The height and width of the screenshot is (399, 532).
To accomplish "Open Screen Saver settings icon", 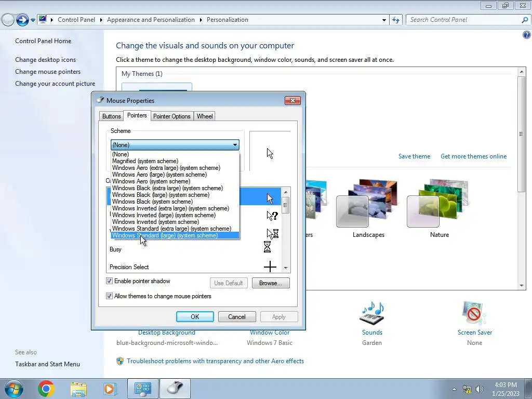I will pyautogui.click(x=474, y=313).
